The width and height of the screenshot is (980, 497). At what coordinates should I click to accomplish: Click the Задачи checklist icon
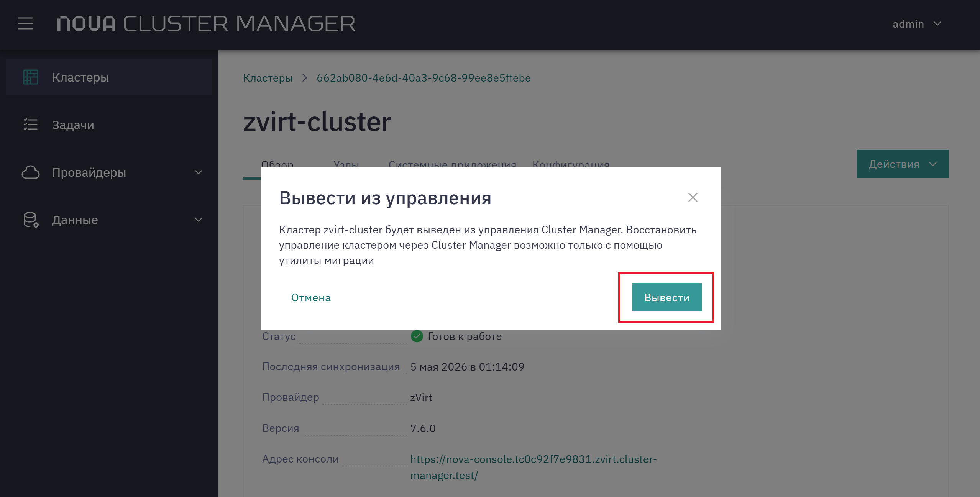pyautogui.click(x=31, y=125)
